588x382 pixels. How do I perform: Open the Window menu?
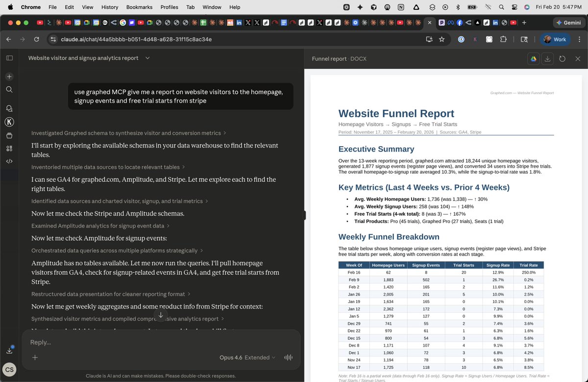coord(212,7)
